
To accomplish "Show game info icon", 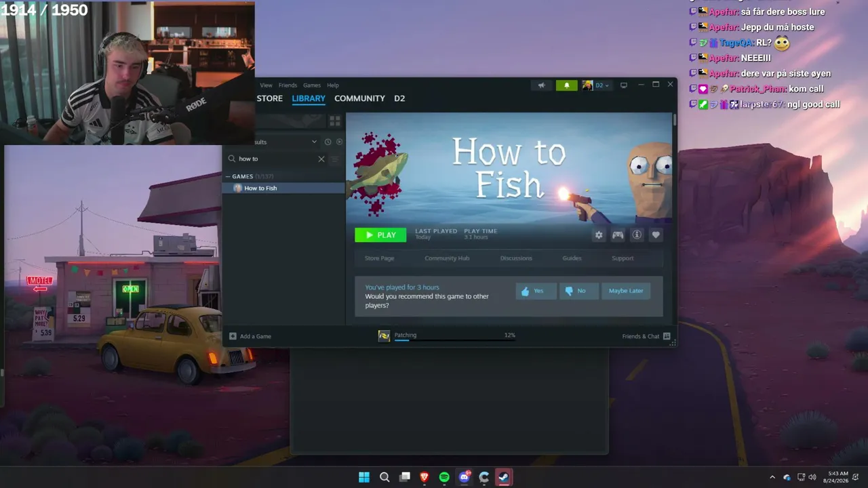I will [x=637, y=235].
